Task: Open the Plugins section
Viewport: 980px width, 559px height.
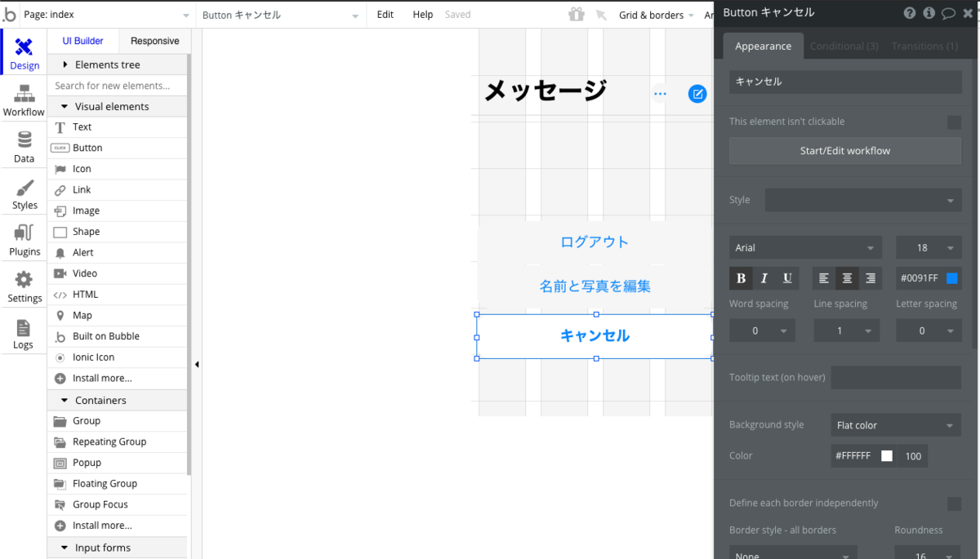Action: click(x=24, y=241)
